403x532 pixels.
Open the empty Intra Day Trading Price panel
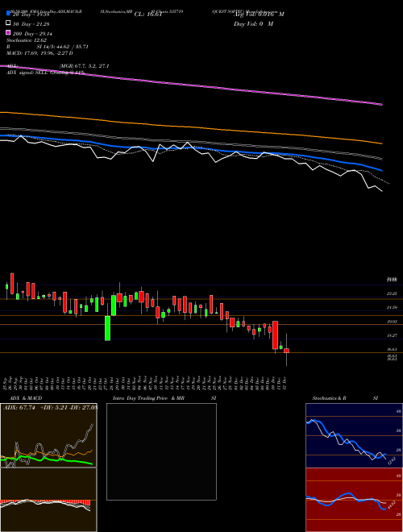click(x=161, y=451)
